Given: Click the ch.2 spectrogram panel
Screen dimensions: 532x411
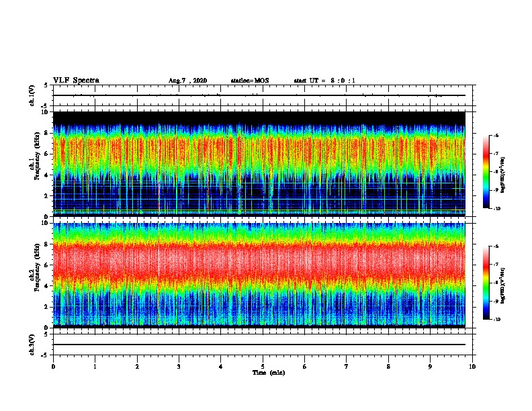Looking at the screenshot, I should tap(259, 275).
